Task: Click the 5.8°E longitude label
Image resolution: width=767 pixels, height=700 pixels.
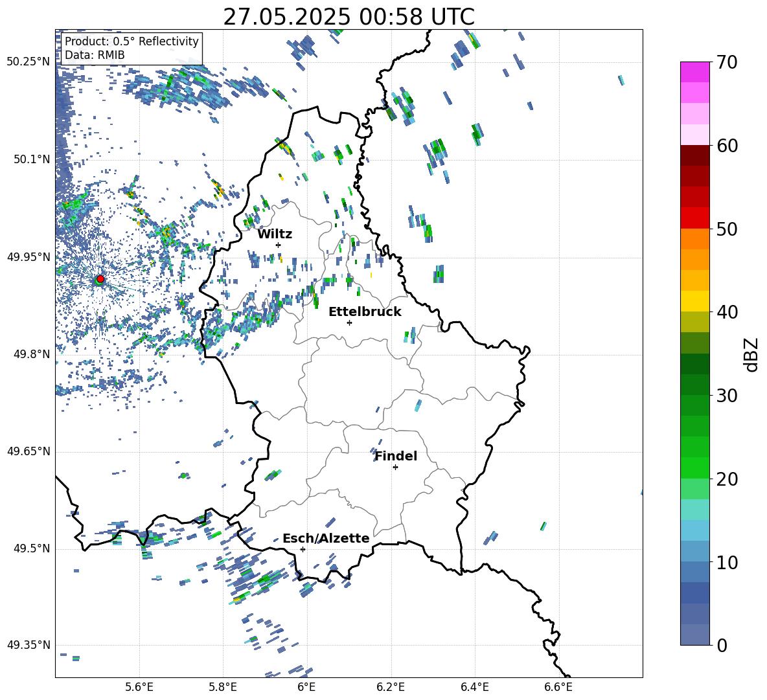Action: coord(223,687)
